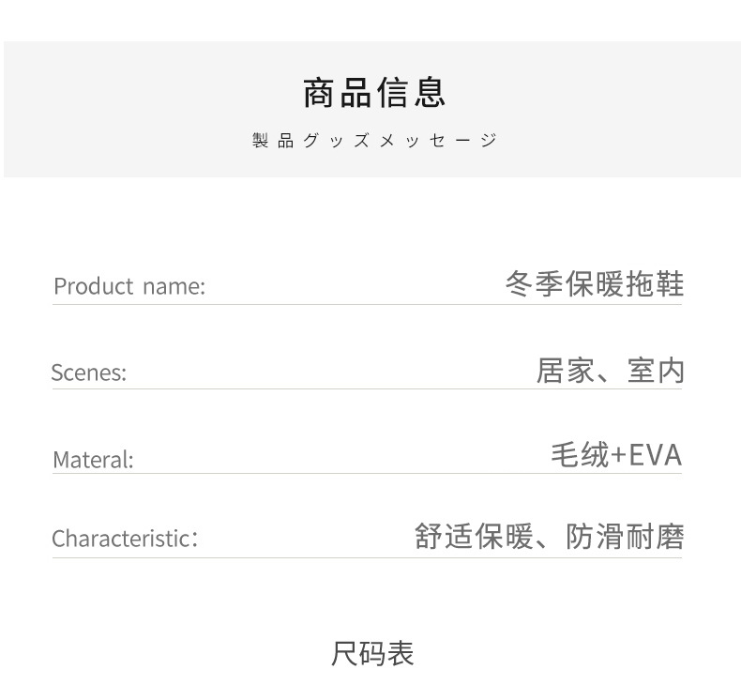Click the 商品信息 heading
This screenshot has height=700, width=741.
pyautogui.click(x=374, y=92)
